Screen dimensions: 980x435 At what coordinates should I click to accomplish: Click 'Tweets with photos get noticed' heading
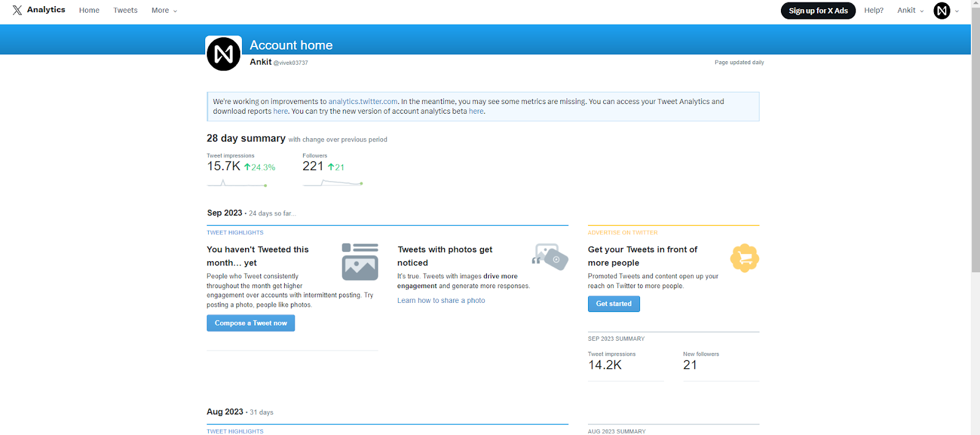tap(445, 256)
